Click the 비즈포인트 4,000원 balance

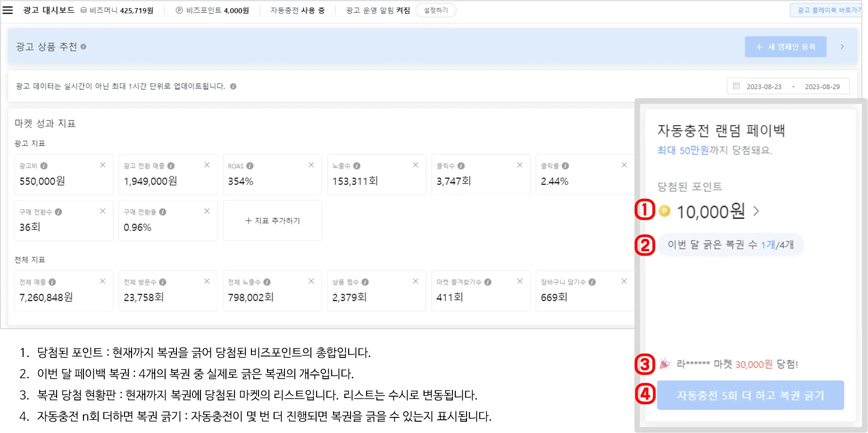[x=212, y=10]
